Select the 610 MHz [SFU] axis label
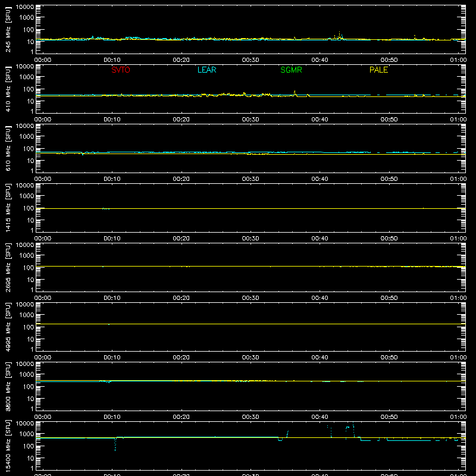Screen dimensions: 476x476 click(8, 148)
